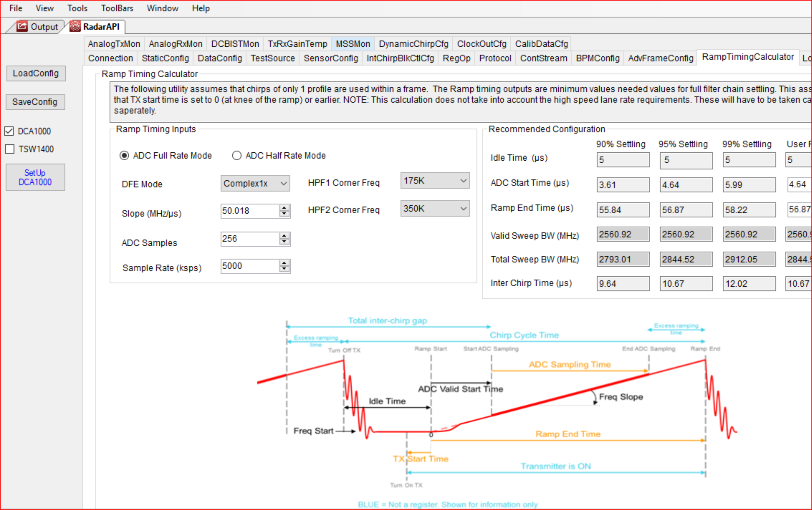The image size is (812, 510).
Task: Click the LoadConfig button
Action: tap(36, 73)
